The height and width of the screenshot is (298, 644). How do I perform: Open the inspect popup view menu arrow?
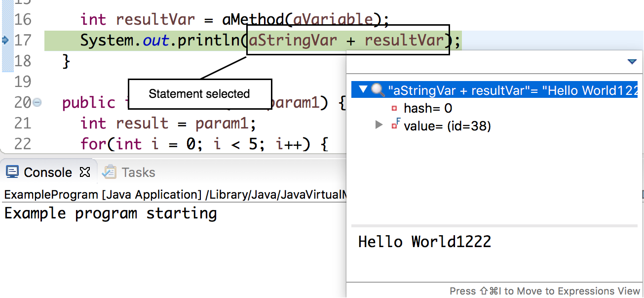point(632,62)
